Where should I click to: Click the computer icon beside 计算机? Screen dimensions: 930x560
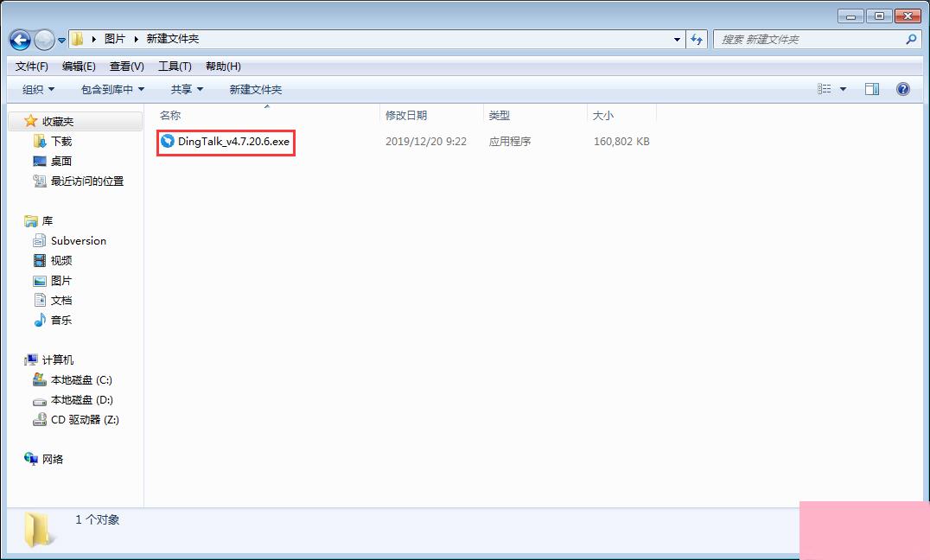click(31, 360)
